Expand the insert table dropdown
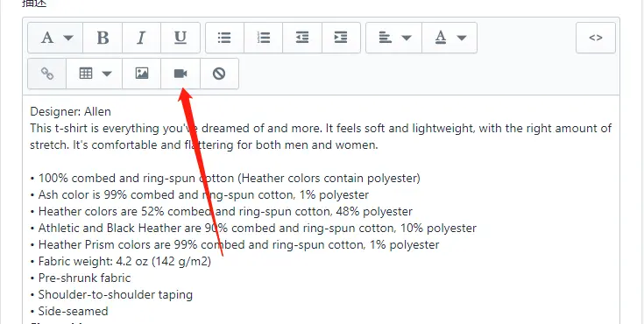The image size is (644, 324). [94, 74]
